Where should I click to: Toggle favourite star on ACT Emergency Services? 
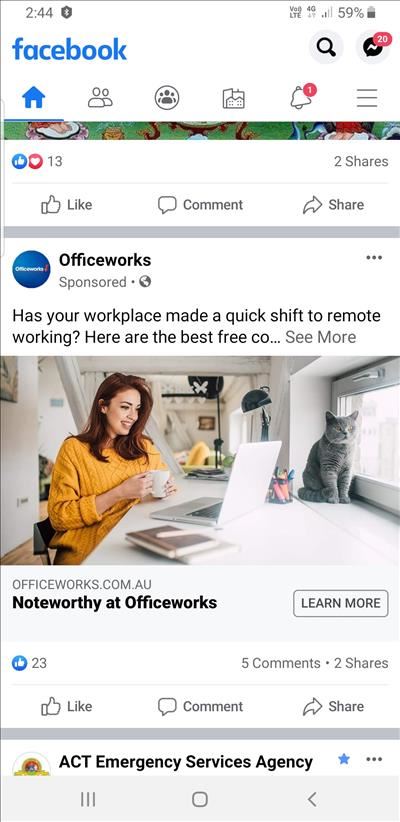344,759
